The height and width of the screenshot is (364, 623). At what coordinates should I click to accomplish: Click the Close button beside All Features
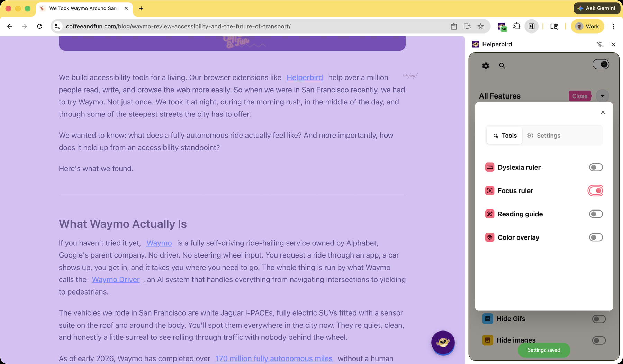[580, 96]
